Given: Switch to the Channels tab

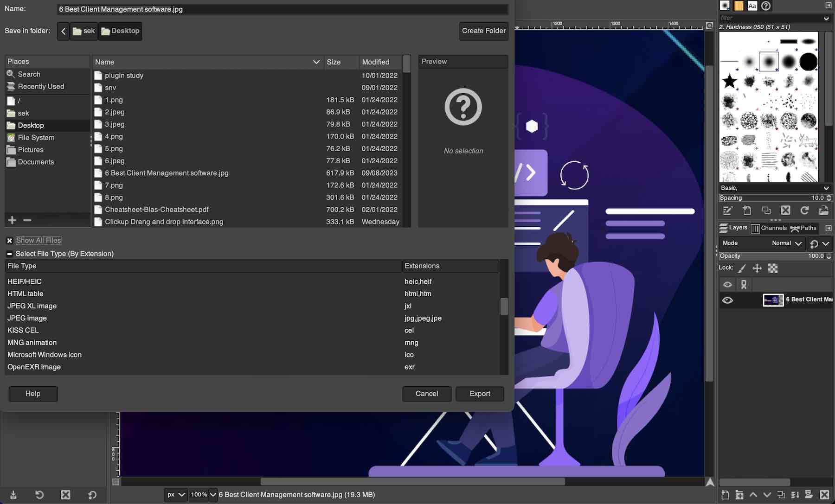Looking at the screenshot, I should (x=770, y=228).
